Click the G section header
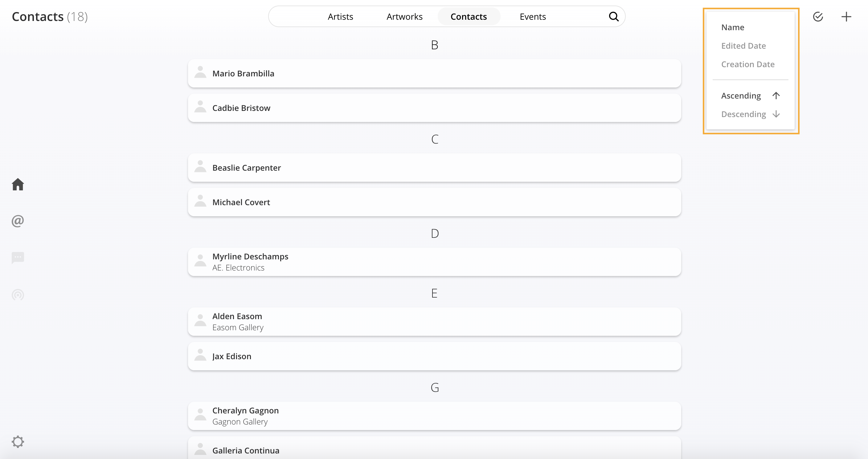This screenshot has height=459, width=868. (x=435, y=388)
